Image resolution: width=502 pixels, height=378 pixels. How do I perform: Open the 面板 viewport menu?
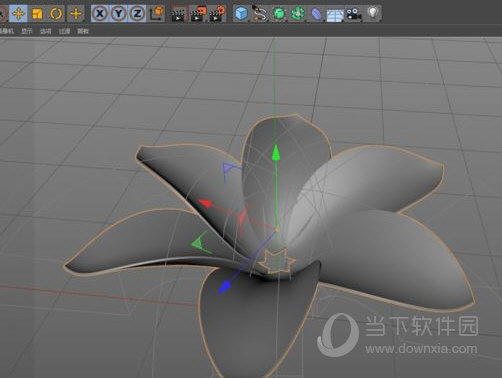pyautogui.click(x=83, y=31)
